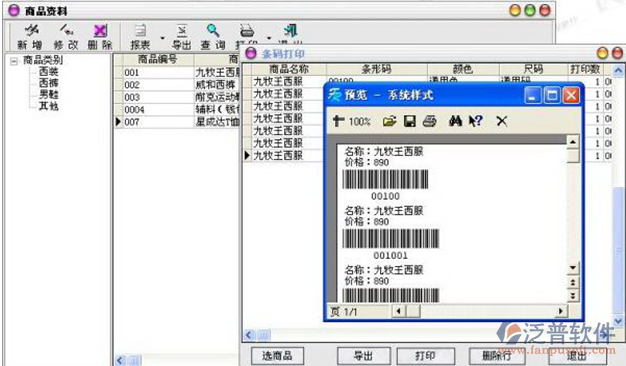The height and width of the screenshot is (366, 626).
Task: Click the preview vertical scrollbar down arrow
Action: (x=573, y=268)
